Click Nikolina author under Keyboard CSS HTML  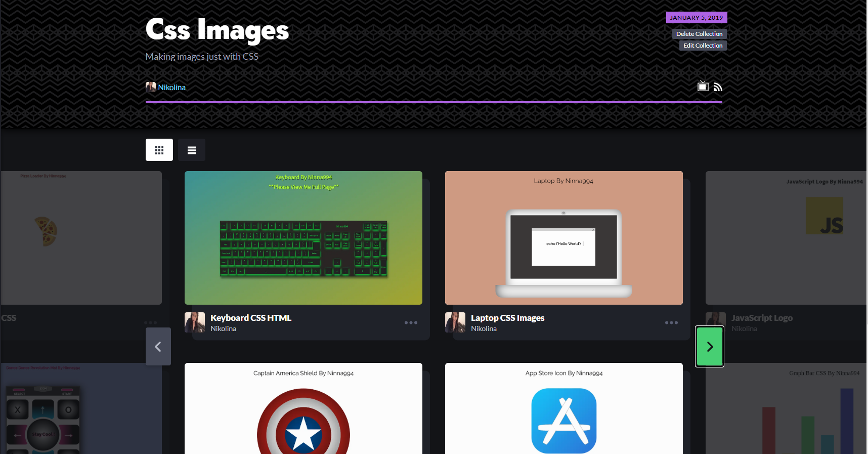point(223,328)
